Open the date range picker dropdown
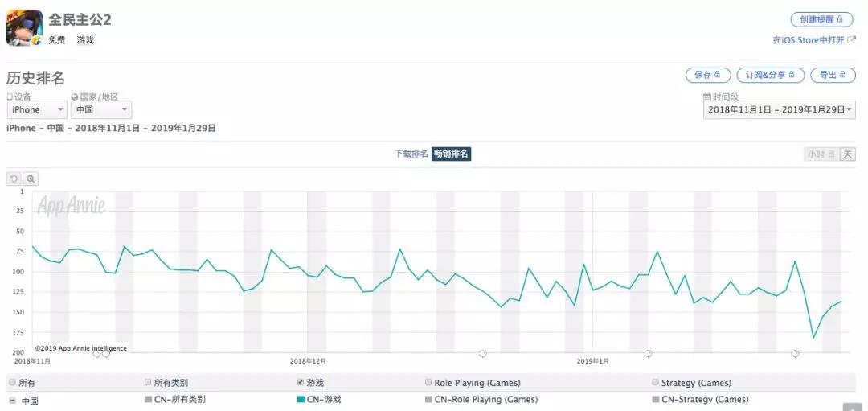Viewport: 868px width, 411px height. [x=780, y=109]
